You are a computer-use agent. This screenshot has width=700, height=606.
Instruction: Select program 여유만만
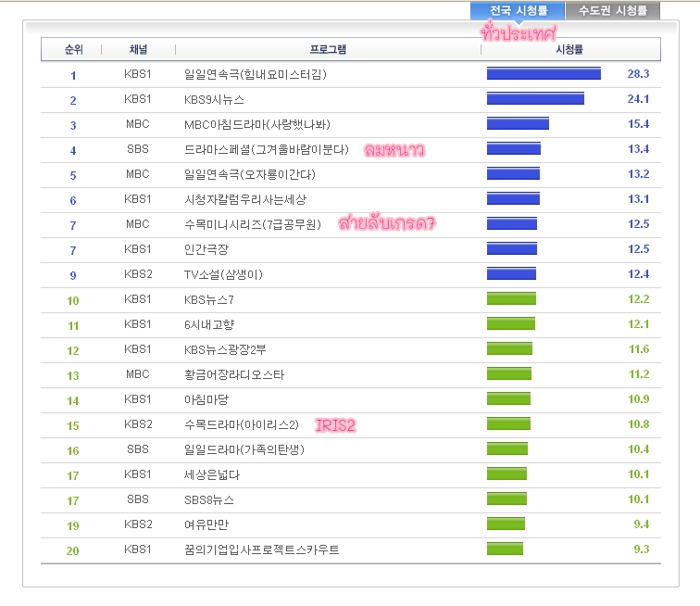coord(206,524)
